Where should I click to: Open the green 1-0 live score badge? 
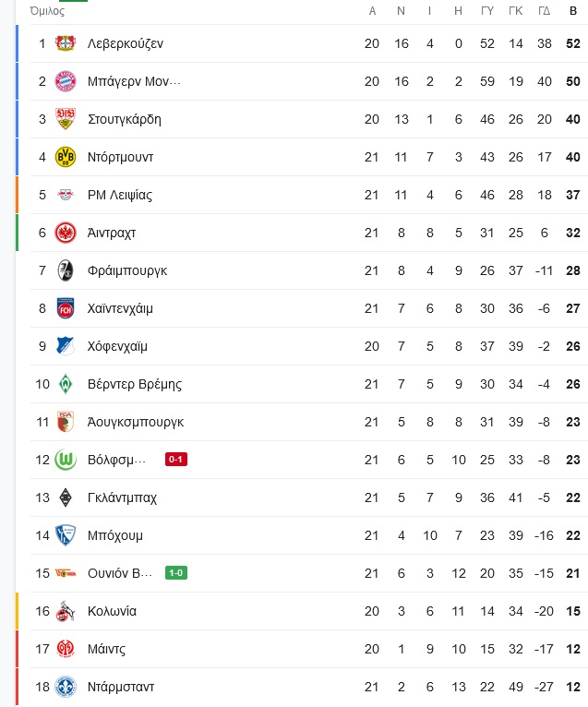pyautogui.click(x=176, y=573)
